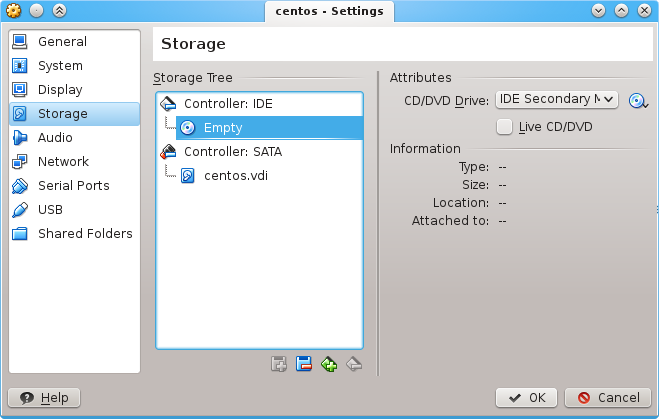This screenshot has width=659, height=419.
Task: Click the Remove Attachment icon
Action: pyautogui.click(x=354, y=364)
